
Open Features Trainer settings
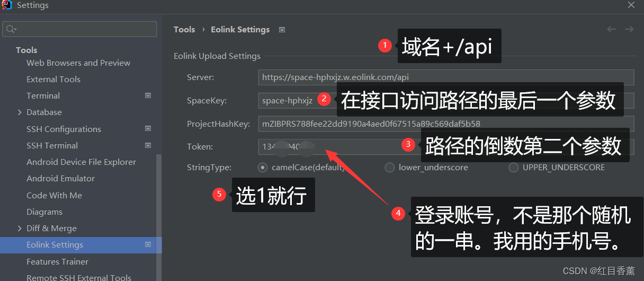[57, 261]
